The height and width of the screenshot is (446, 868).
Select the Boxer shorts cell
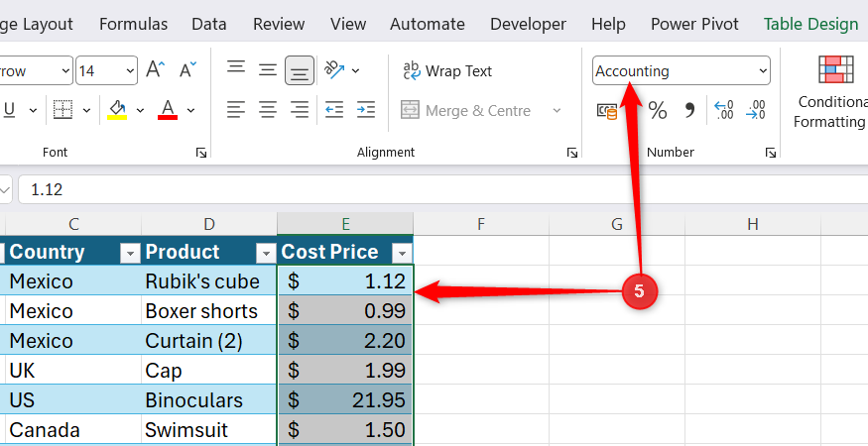click(x=209, y=311)
